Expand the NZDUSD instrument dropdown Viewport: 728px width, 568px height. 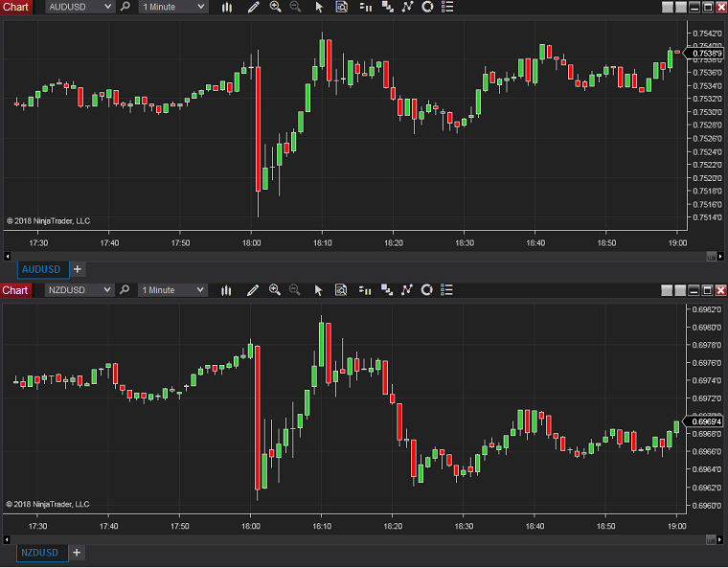coord(108,290)
